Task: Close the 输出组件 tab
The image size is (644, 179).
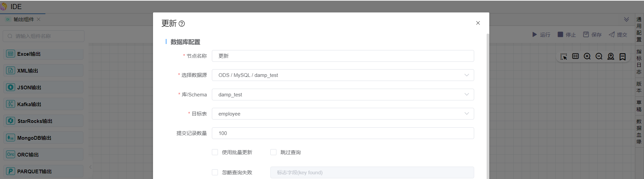Action: (x=39, y=19)
